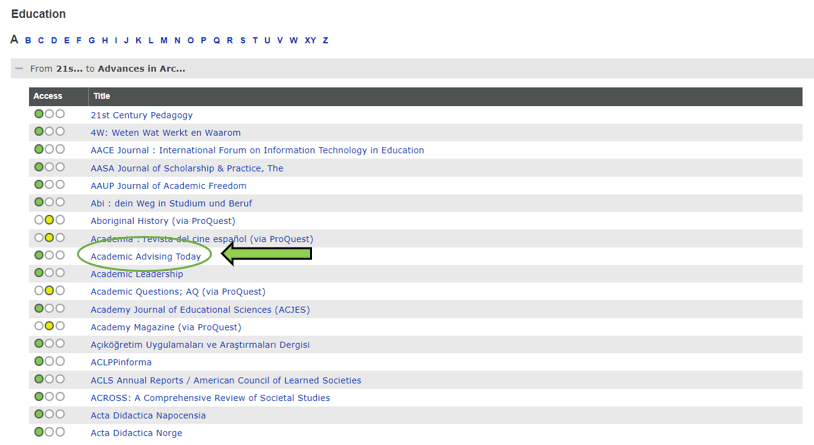Jump to letter I journals

[x=116, y=41]
